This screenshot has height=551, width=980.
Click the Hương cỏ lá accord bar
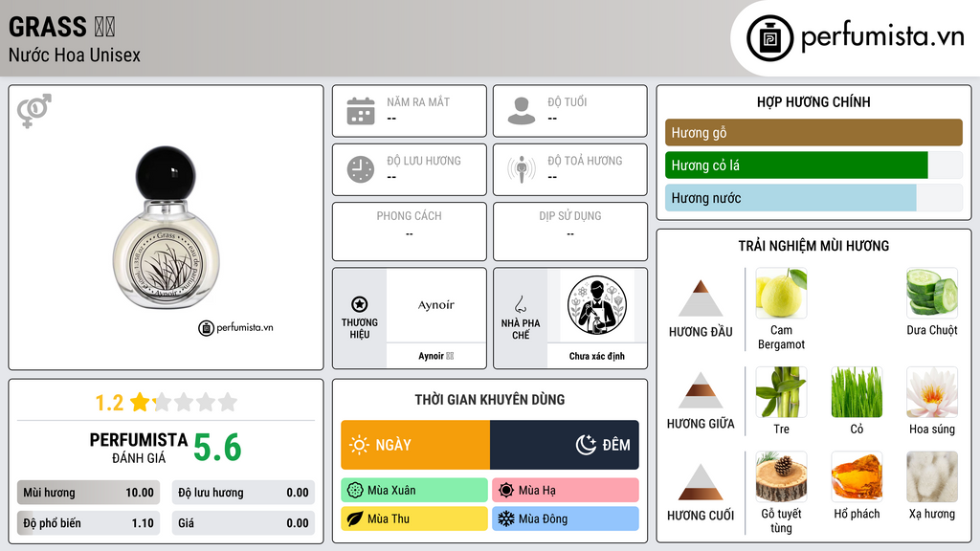click(813, 165)
